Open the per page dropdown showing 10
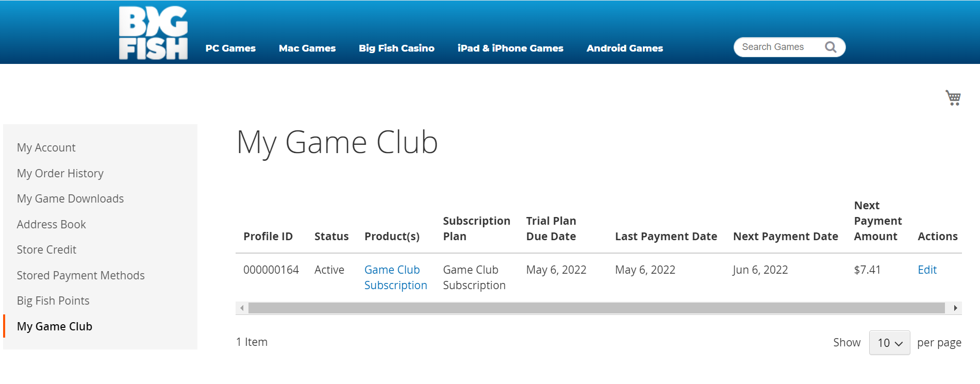The width and height of the screenshot is (980, 384). tap(889, 343)
